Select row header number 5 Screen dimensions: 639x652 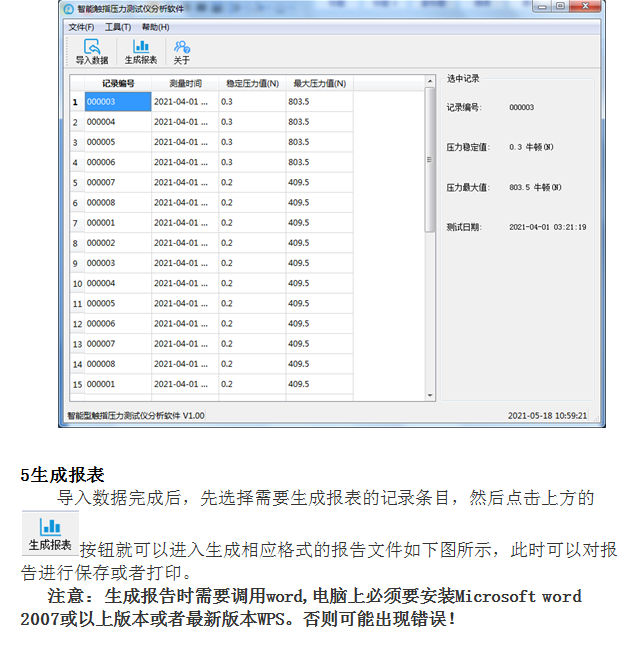(x=76, y=183)
